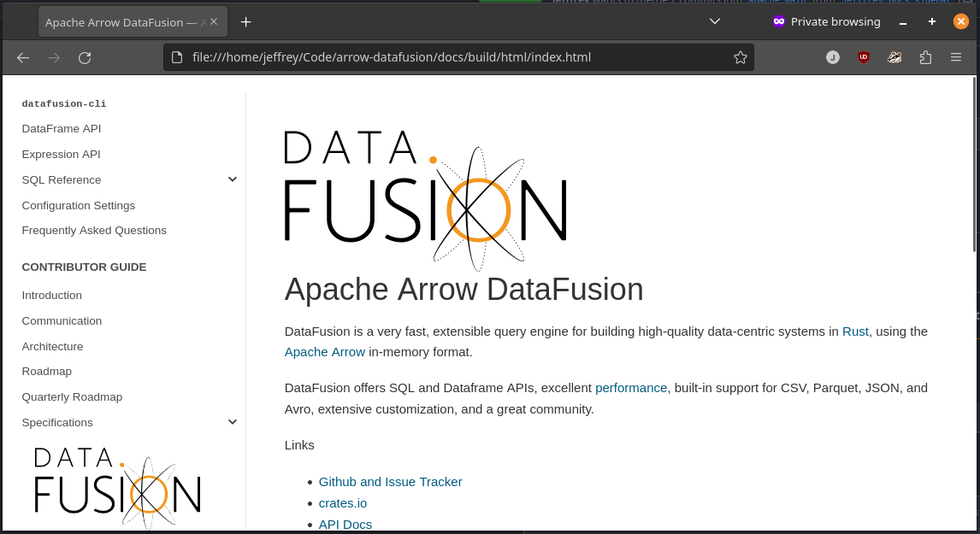Follow the Rust hyperlink in description
Viewport: 980px width, 534px height.
(855, 332)
